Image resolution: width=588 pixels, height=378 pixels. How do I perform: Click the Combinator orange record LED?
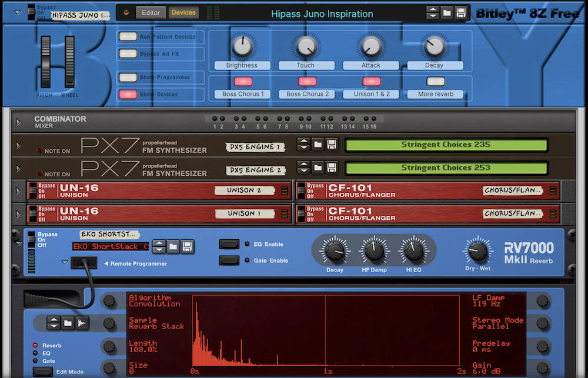click(x=126, y=13)
